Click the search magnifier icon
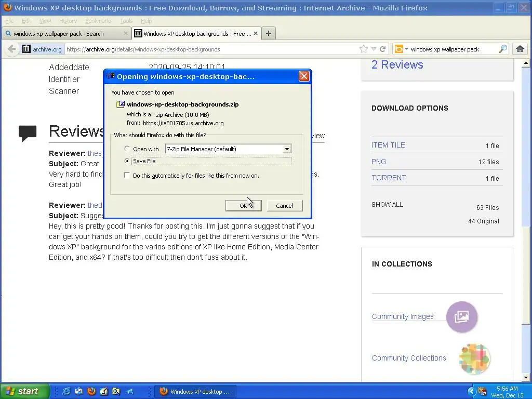The image size is (532, 399). (x=503, y=49)
